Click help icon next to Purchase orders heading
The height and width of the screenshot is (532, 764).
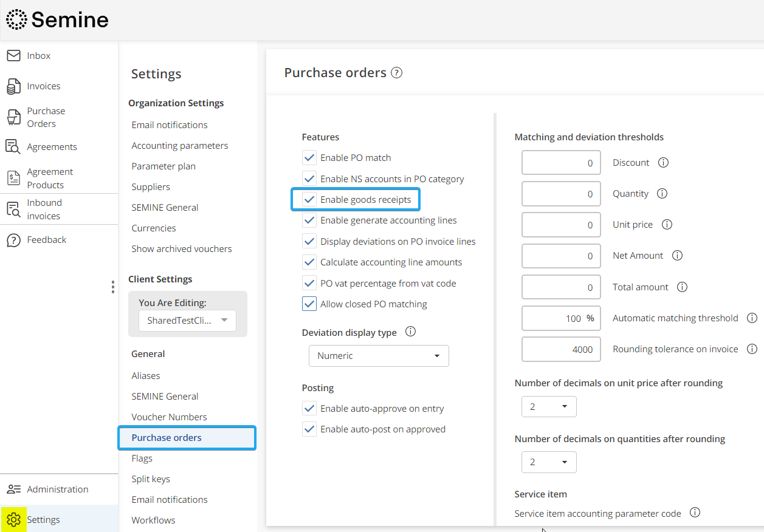pyautogui.click(x=396, y=73)
